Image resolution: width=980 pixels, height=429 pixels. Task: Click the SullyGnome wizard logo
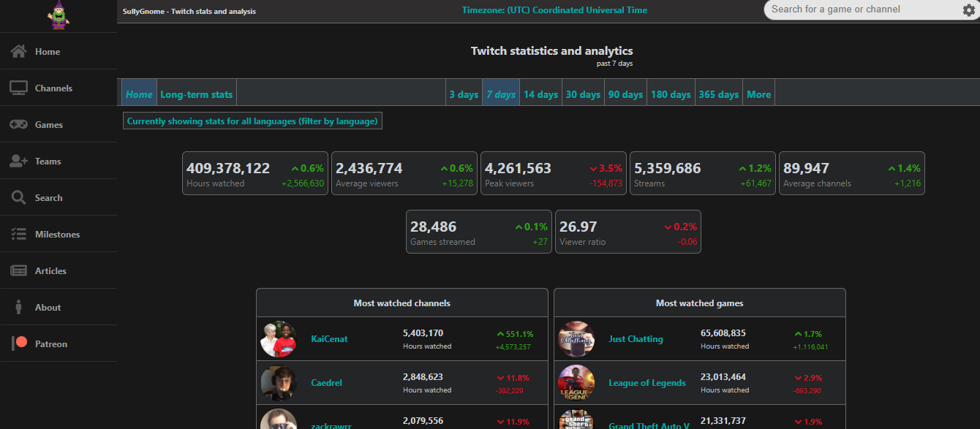click(58, 15)
